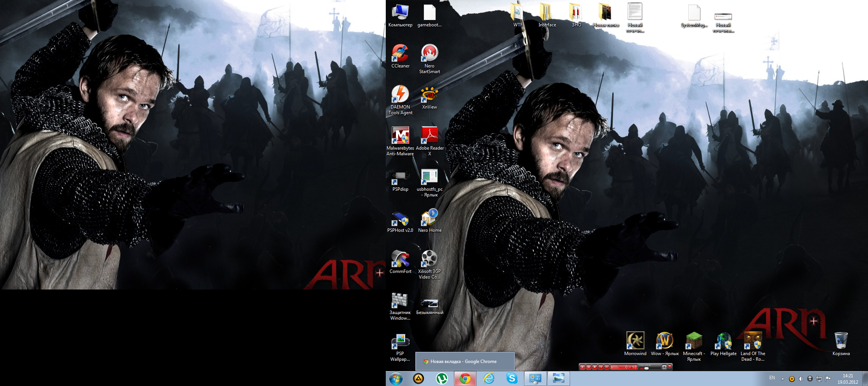Pause playback in the mini player
The width and height of the screenshot is (868, 386).
(588, 367)
